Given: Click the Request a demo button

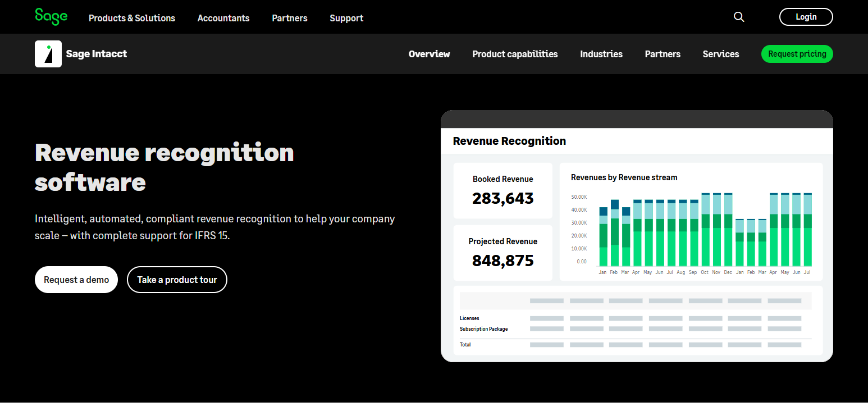Looking at the screenshot, I should click(x=76, y=280).
